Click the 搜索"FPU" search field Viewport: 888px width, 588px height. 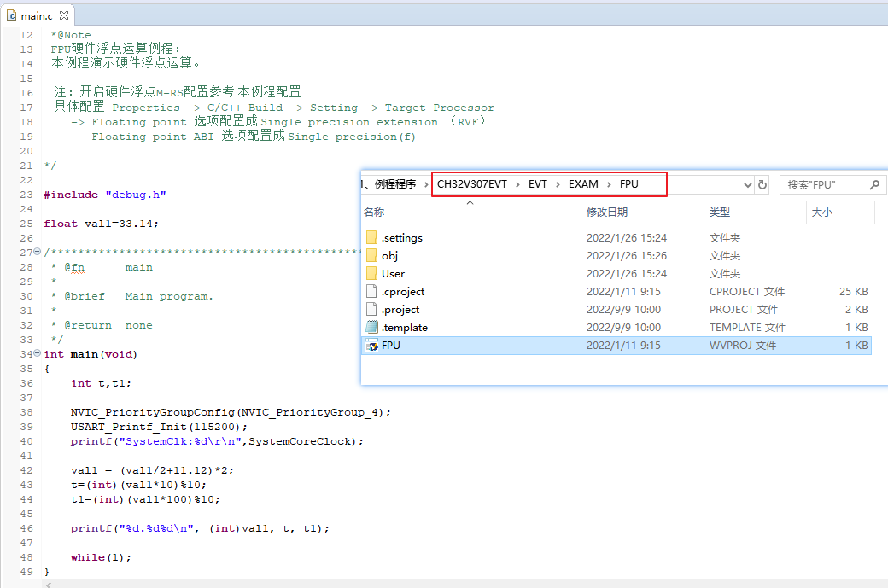(821, 184)
